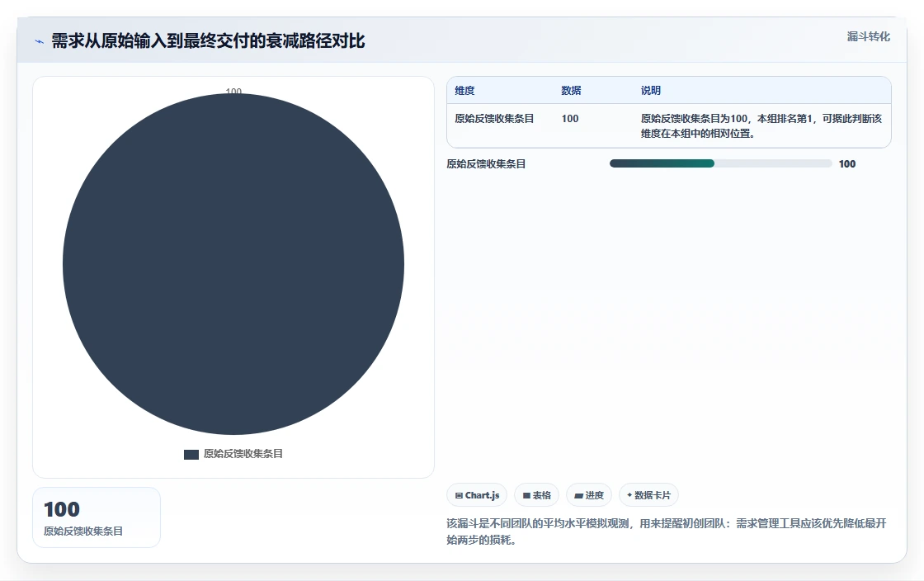The height and width of the screenshot is (581, 924).
Task: Click the icon in the 表格 chip
Action: coord(526,495)
